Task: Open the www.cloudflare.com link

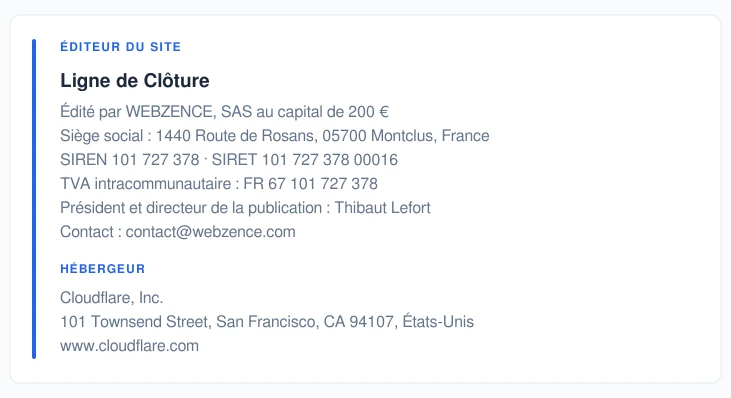Action: click(x=129, y=346)
